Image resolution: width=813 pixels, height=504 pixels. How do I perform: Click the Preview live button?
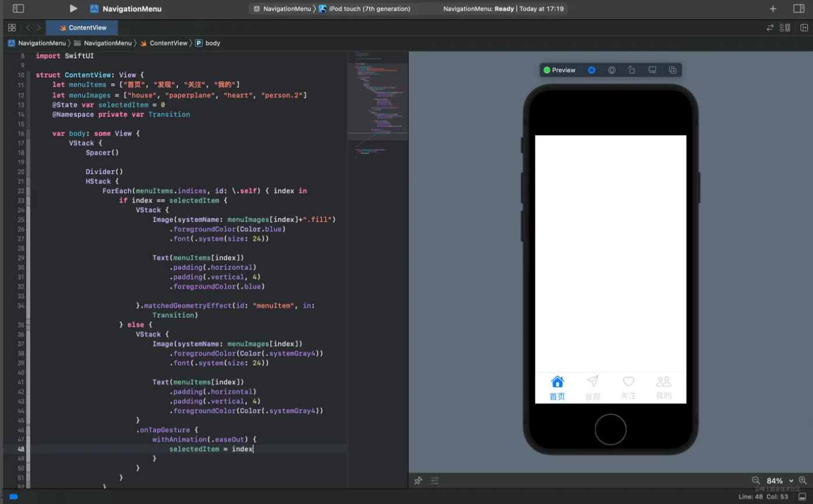[560, 70]
